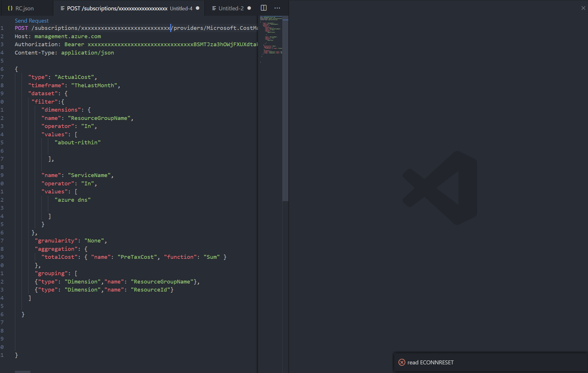The width and height of the screenshot is (588, 373).
Task: Click the JSON braces icon on RC.json tab
Action: [x=10, y=8]
